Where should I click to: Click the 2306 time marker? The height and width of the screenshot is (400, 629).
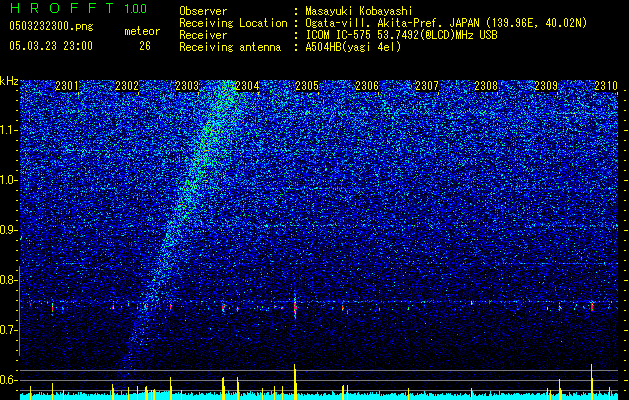367,85
